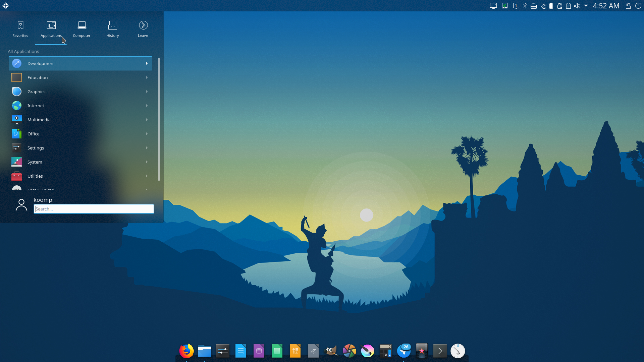Click the power/leave button in top panel
This screenshot has height=362, width=644.
(x=638, y=6)
